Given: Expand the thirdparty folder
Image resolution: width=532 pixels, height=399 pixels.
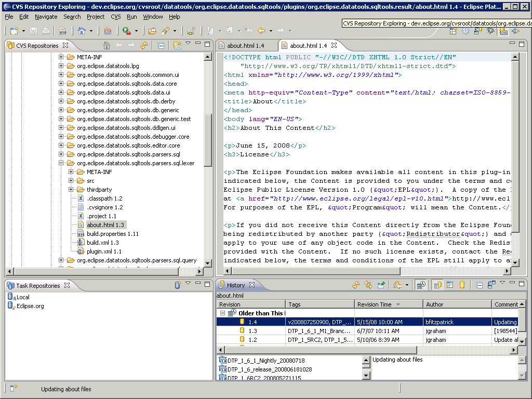Looking at the screenshot, I should point(71,190).
